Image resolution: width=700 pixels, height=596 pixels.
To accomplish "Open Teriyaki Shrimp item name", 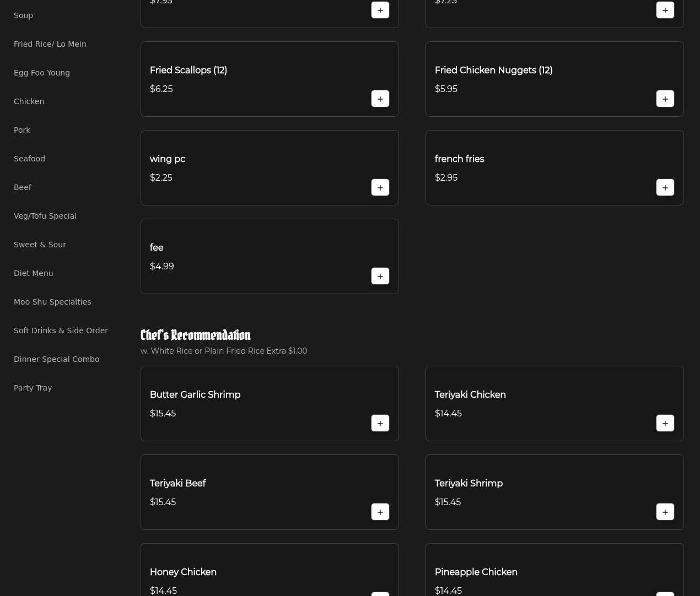I will pyautogui.click(x=469, y=484).
